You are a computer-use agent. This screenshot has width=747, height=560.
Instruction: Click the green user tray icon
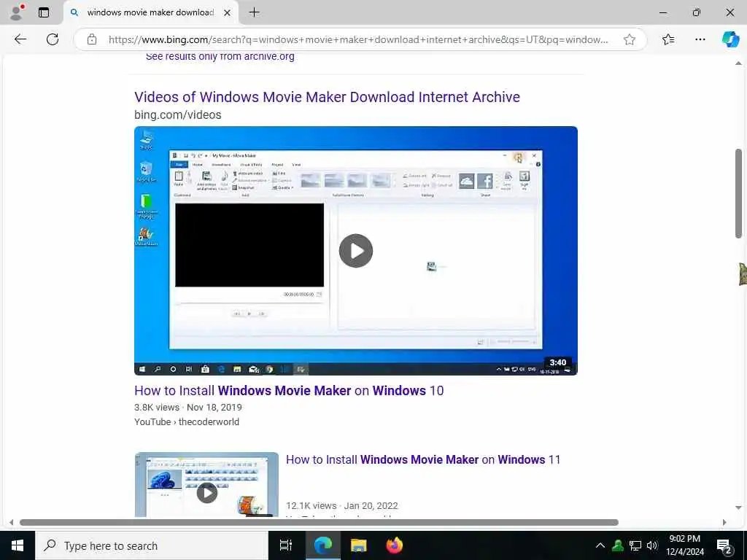click(x=618, y=545)
